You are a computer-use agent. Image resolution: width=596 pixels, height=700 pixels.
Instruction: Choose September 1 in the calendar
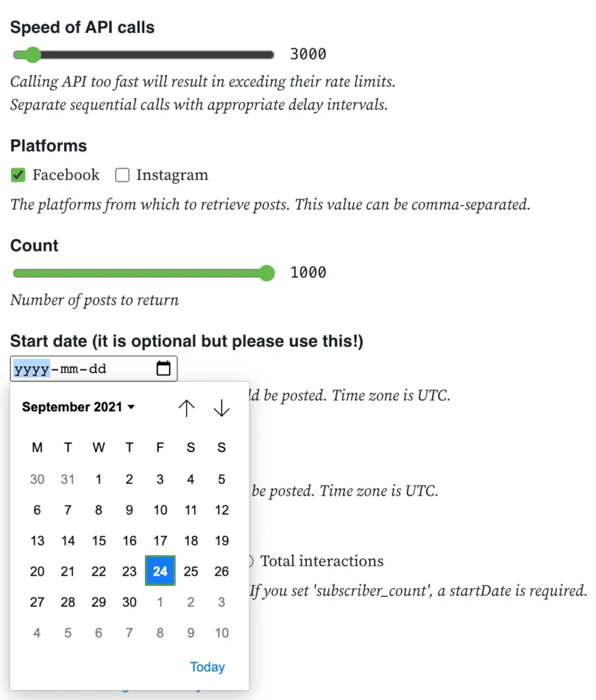tap(98, 479)
